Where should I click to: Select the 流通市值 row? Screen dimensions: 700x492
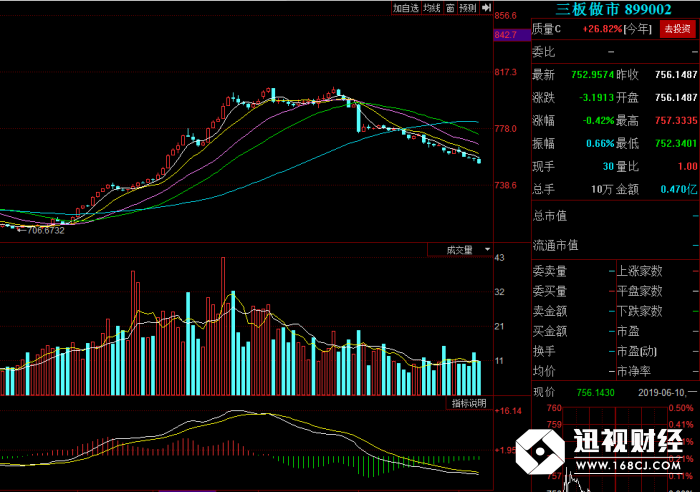coord(615,245)
